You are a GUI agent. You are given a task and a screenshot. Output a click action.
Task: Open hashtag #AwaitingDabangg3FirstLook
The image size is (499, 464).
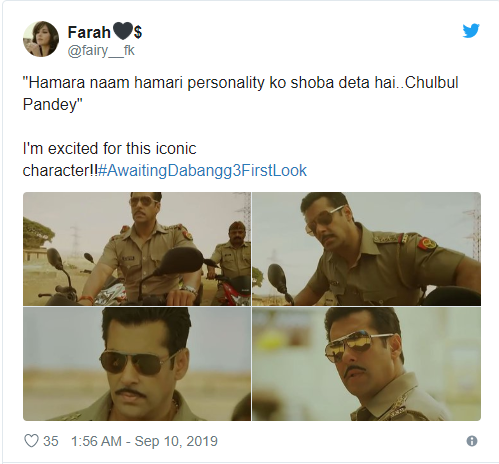(x=202, y=171)
